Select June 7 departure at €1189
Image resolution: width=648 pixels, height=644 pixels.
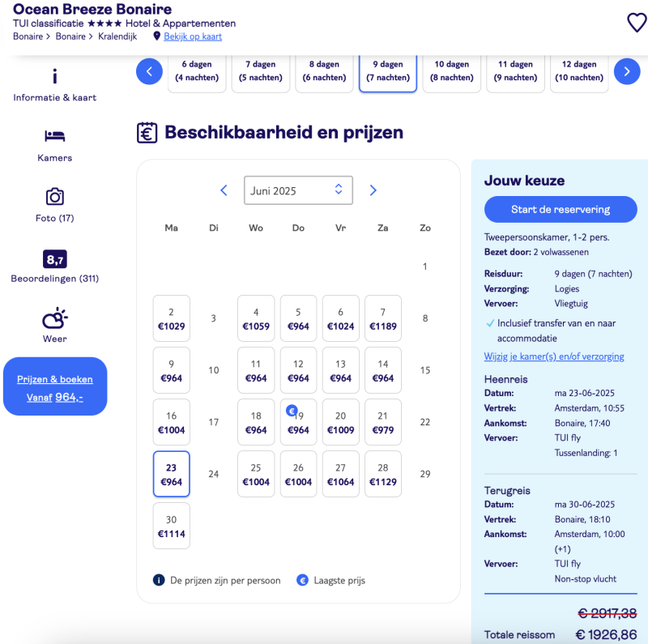tap(383, 318)
